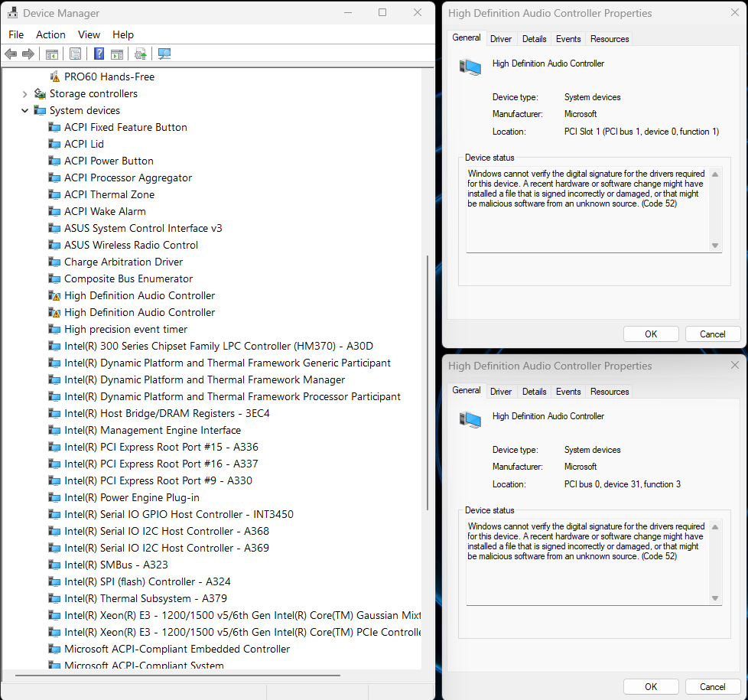Click the icon beside Composite Bus Enumerator
The width and height of the screenshot is (748, 700).
coord(54,278)
